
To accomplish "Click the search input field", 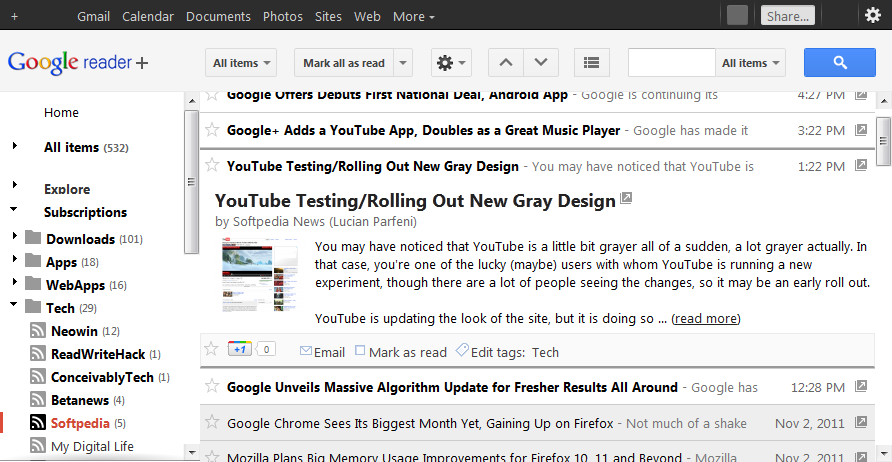I will coord(671,63).
